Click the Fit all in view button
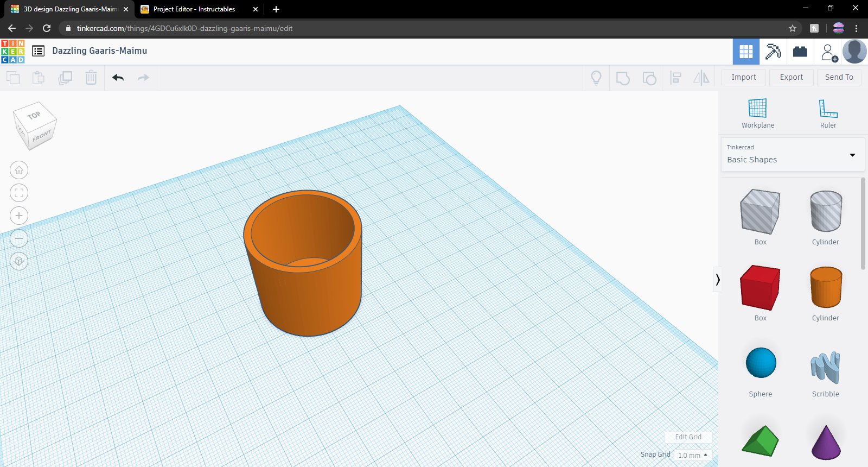868x467 pixels. pos(19,193)
